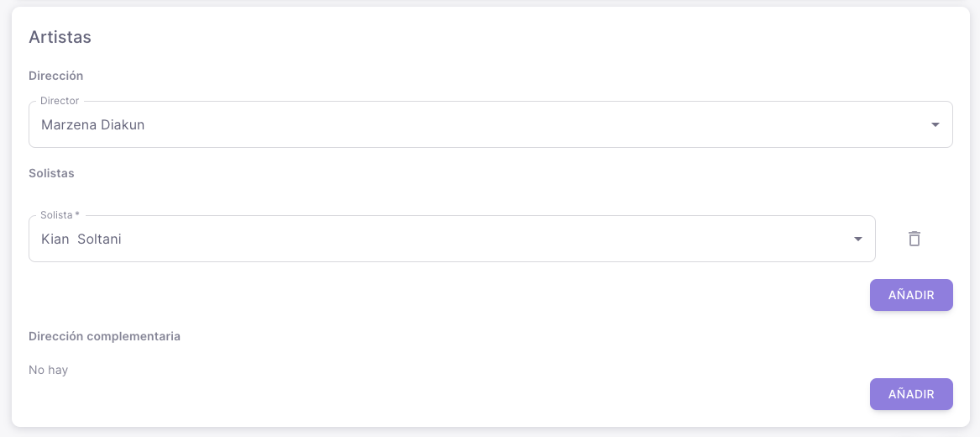980x437 pixels.
Task: Add a complementary director with the lower AÑADIR button
Action: tap(911, 394)
